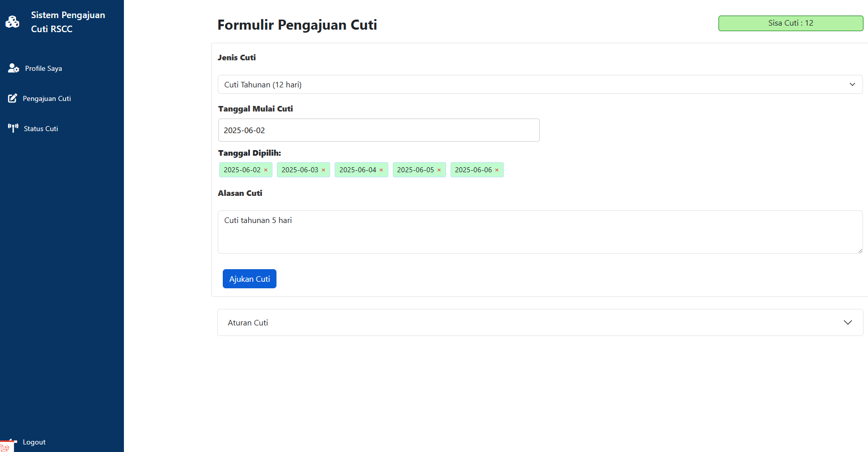This screenshot has width=868, height=452.
Task: Click the Tanggal Mulai Cuti date field
Action: [379, 130]
